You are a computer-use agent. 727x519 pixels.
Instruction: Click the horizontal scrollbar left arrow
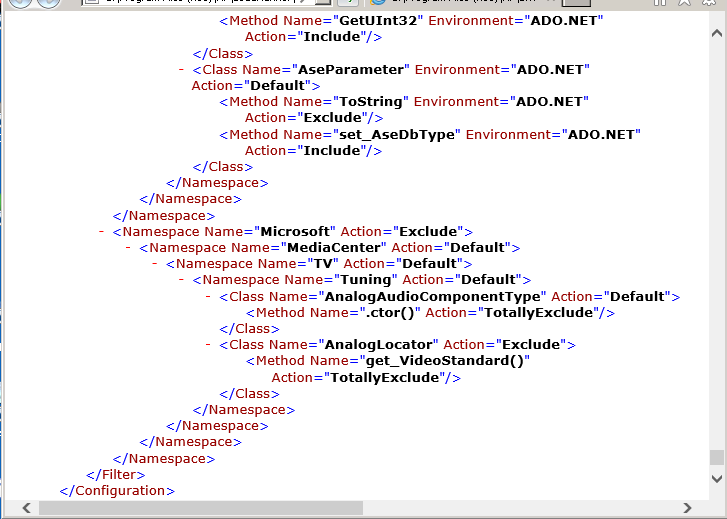coord(26,508)
